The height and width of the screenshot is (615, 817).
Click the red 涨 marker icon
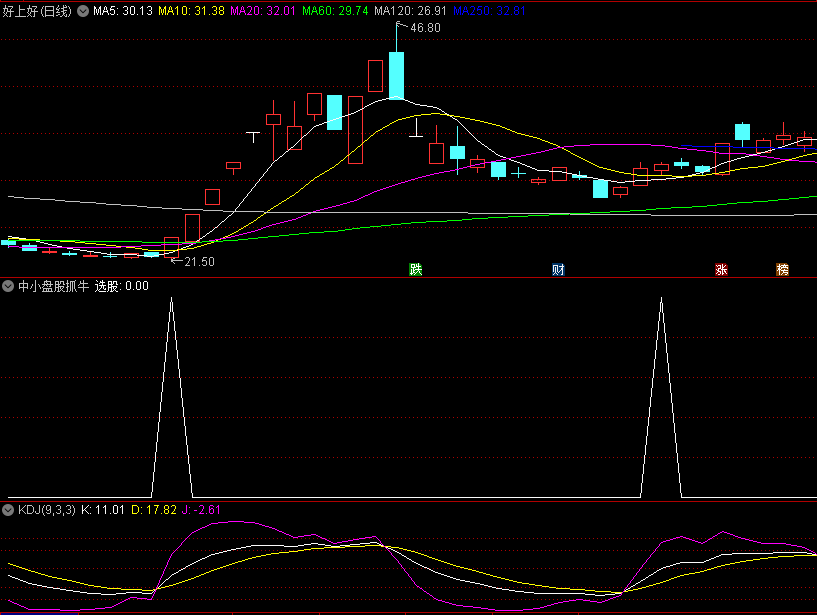click(721, 269)
